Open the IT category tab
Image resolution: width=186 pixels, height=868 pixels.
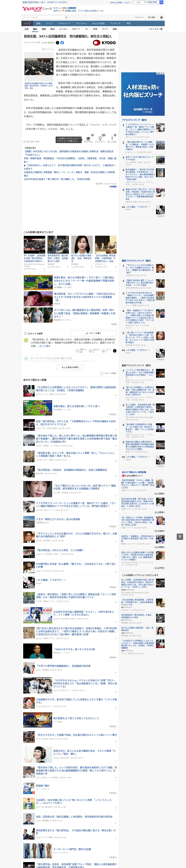click(86, 29)
